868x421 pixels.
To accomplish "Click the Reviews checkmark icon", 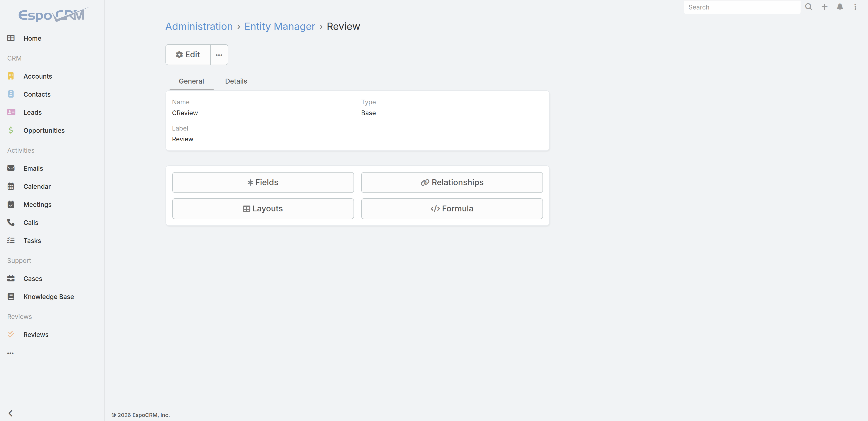I will tap(11, 334).
